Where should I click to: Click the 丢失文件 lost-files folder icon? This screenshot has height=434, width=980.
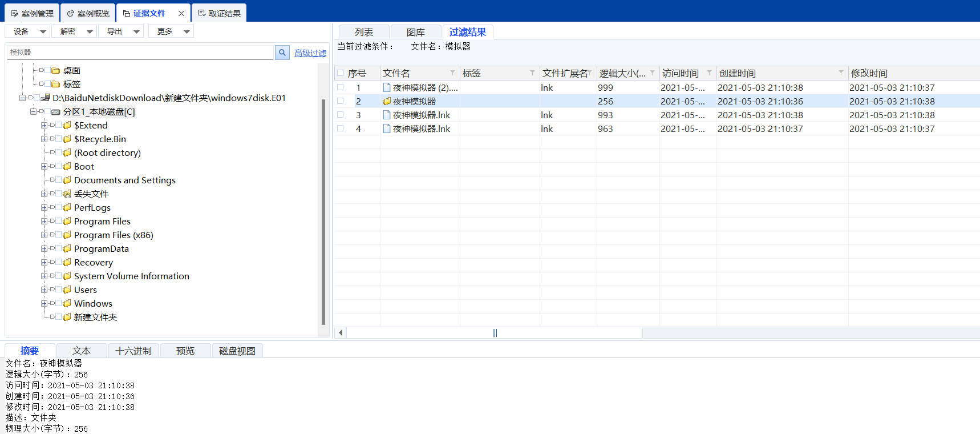coord(67,194)
